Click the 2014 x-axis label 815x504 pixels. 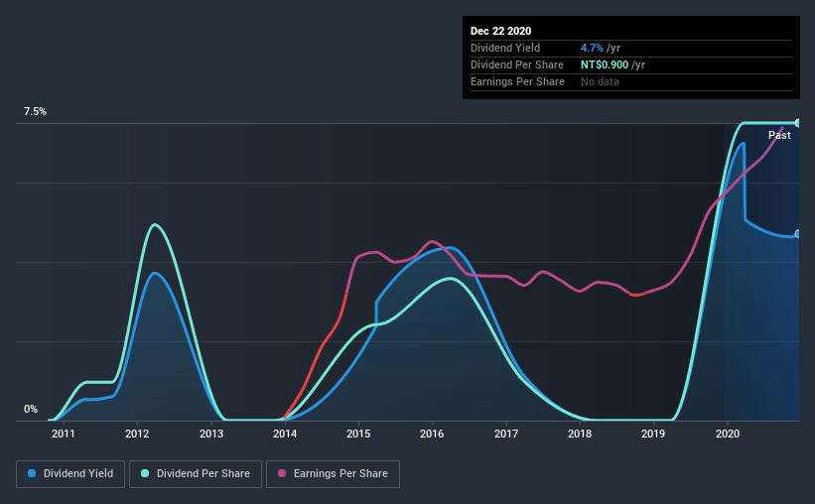pos(285,434)
